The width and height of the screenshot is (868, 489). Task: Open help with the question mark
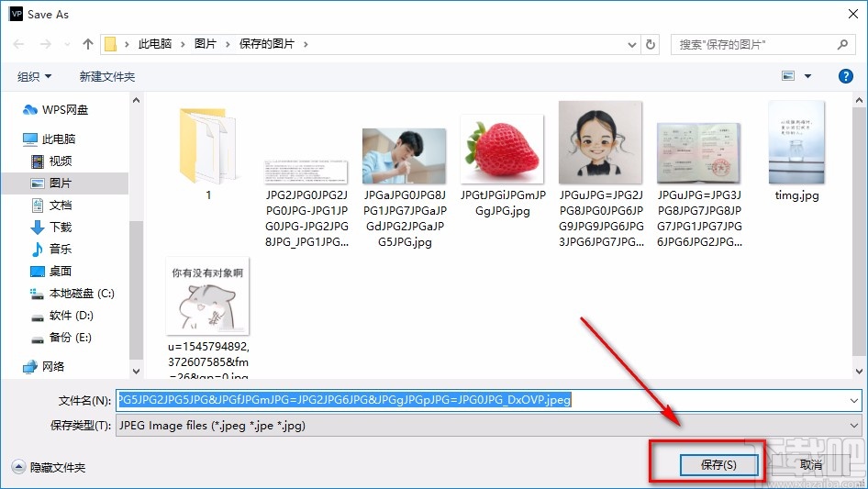click(845, 76)
